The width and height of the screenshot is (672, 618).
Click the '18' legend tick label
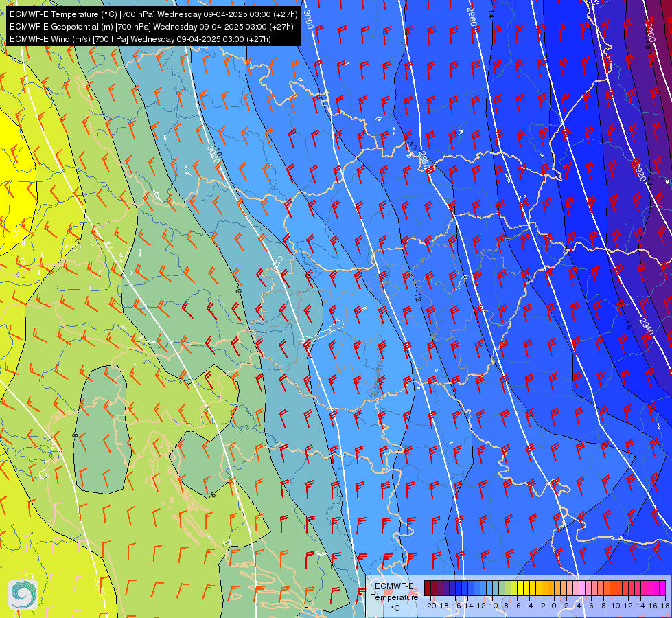pos(664,606)
